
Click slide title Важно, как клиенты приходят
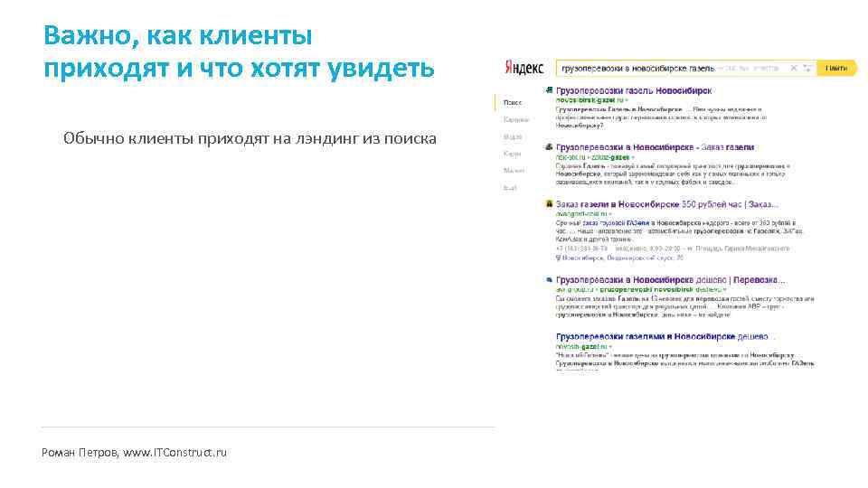click(x=239, y=52)
